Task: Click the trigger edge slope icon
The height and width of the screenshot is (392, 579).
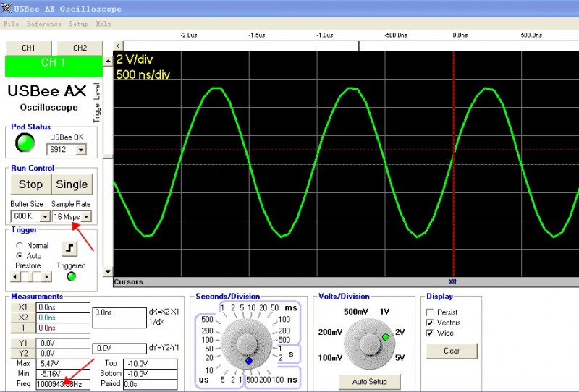Action: (69, 250)
